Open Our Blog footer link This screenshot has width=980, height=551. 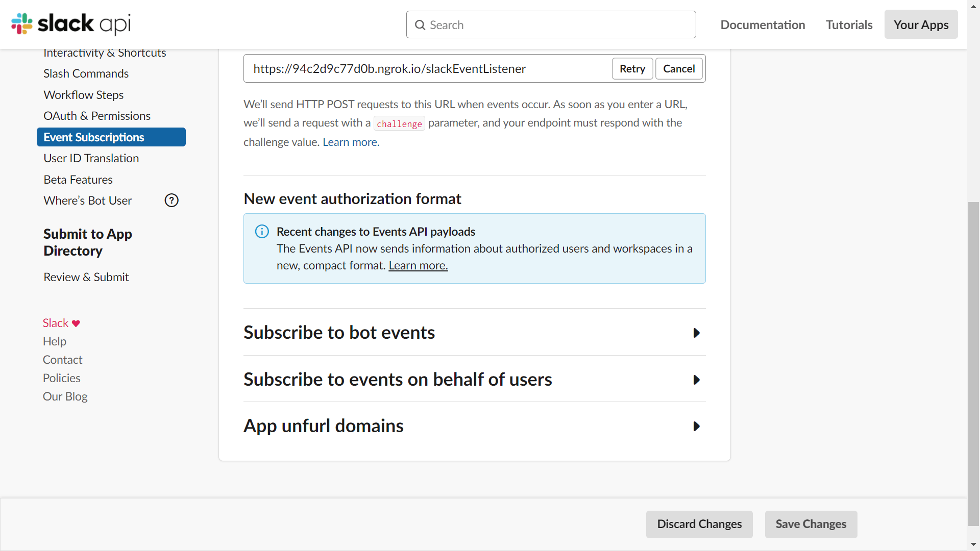(x=65, y=396)
